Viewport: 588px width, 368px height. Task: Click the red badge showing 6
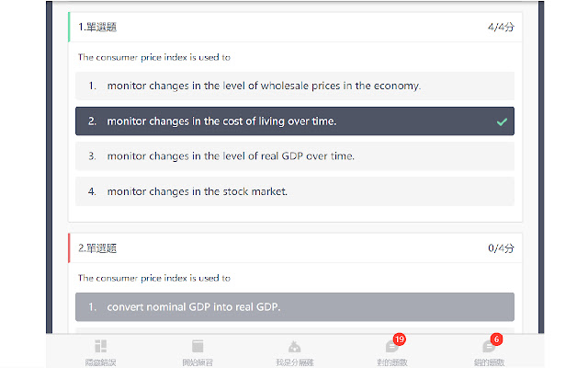point(496,339)
